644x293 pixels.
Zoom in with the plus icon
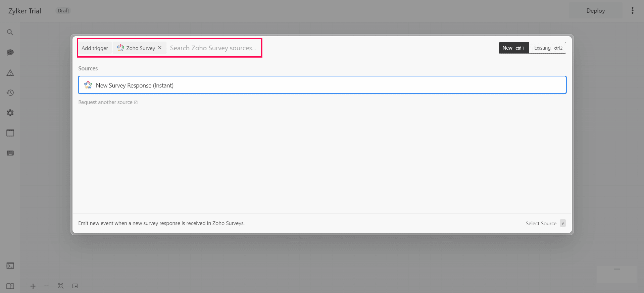tap(33, 286)
